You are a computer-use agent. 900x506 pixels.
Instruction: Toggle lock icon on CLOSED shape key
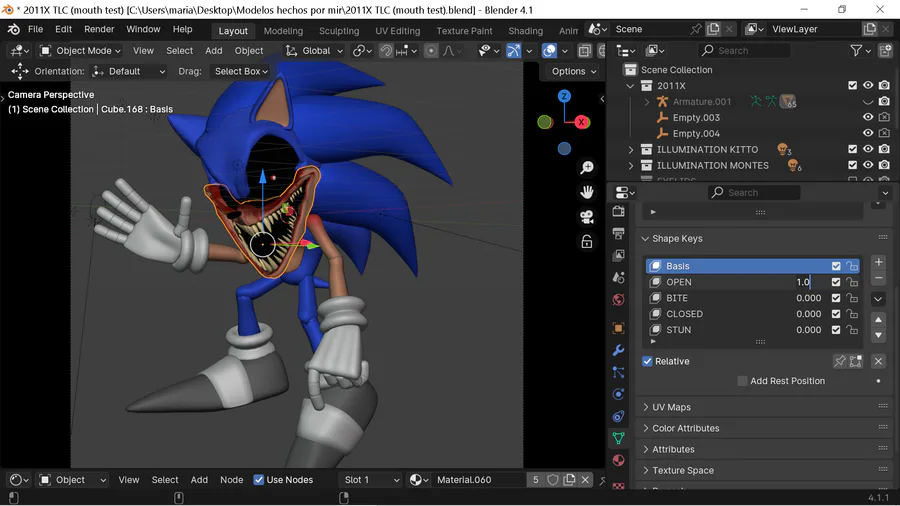tap(852, 314)
